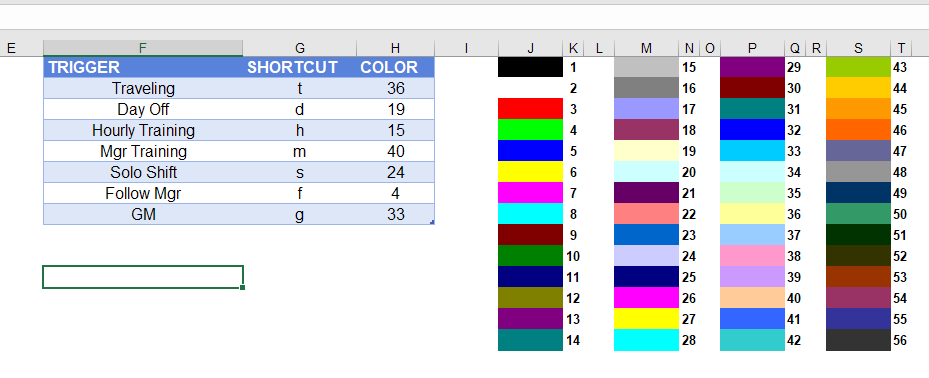Click the peach swatch numbered 40
The width and height of the screenshot is (929, 378).
pos(752,298)
